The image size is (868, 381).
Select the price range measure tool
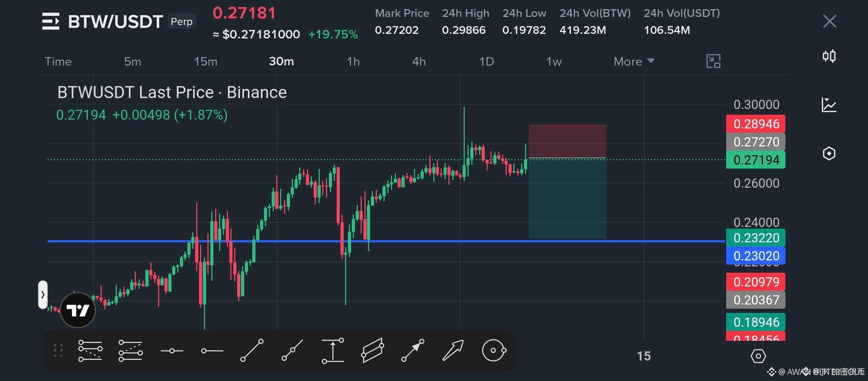(x=333, y=350)
